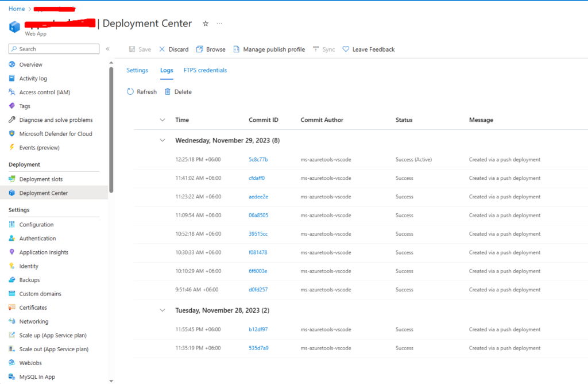This screenshot has width=588, height=384.
Task: Click the Refresh icon in logs toolbar
Action: 130,92
